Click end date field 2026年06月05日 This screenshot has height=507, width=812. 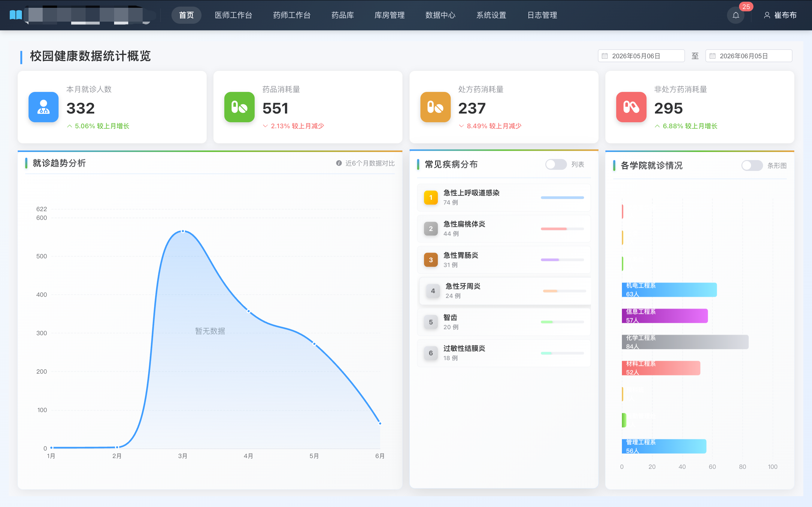tap(749, 56)
